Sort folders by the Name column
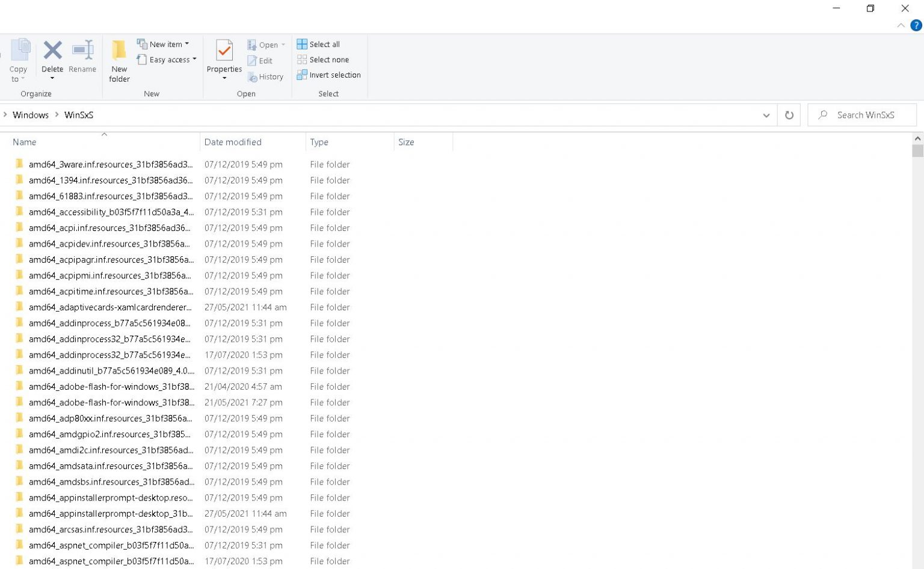 (x=24, y=142)
